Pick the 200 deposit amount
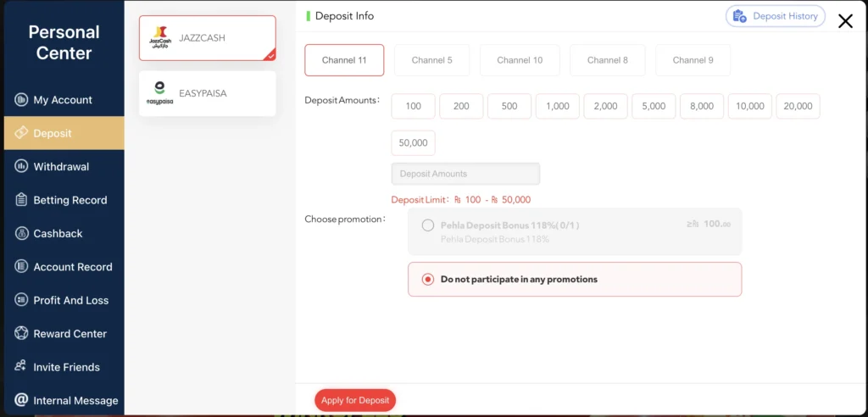 (x=461, y=106)
